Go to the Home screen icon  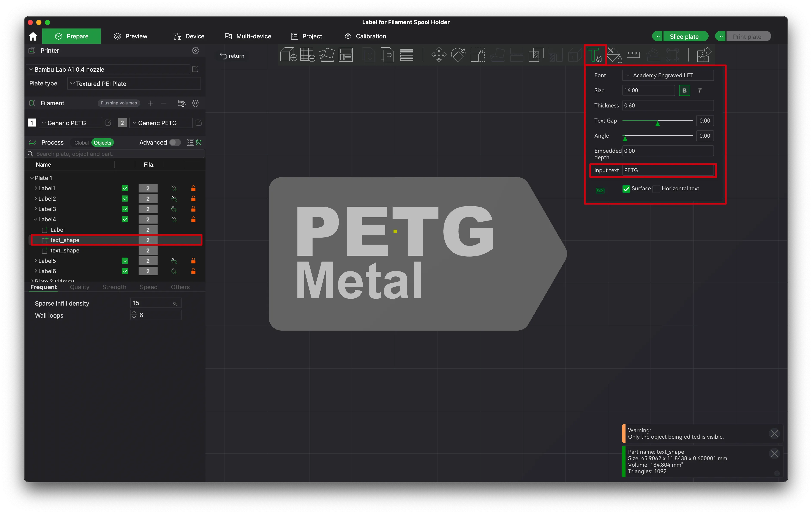(x=33, y=36)
